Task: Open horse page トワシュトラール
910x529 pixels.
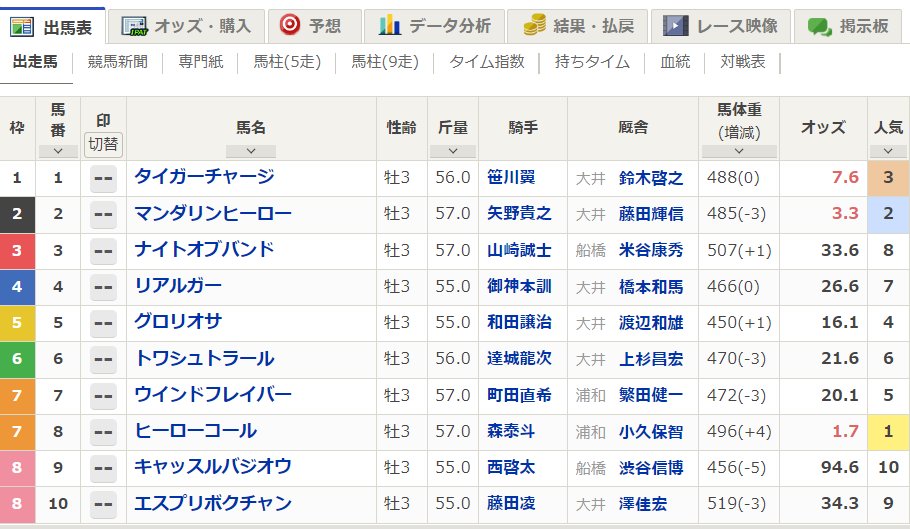Action: tap(204, 358)
